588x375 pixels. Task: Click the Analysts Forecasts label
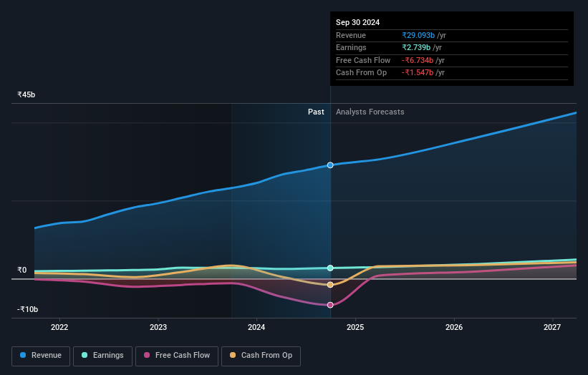pos(370,112)
